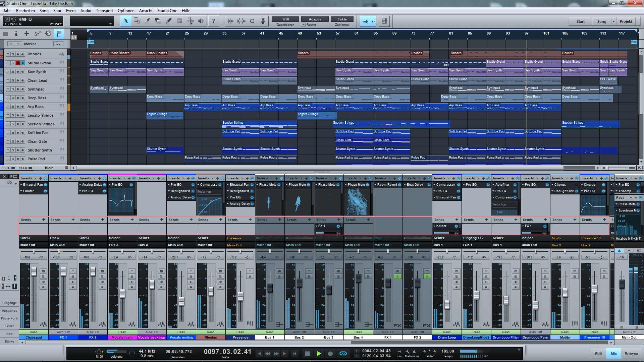Toggle power of Room Reverb insert
This screenshot has width=644, height=362.
399,185
